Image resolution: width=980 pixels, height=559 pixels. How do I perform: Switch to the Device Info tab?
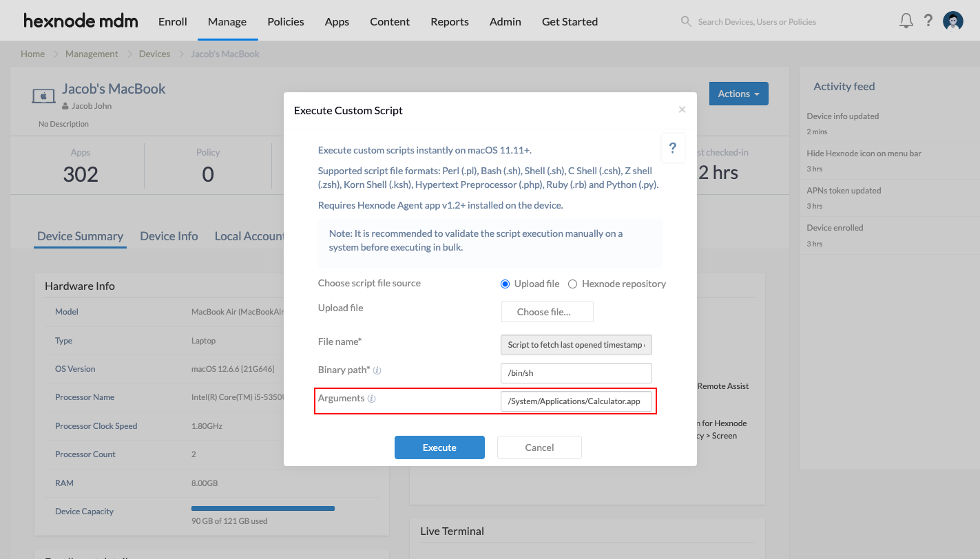point(169,236)
